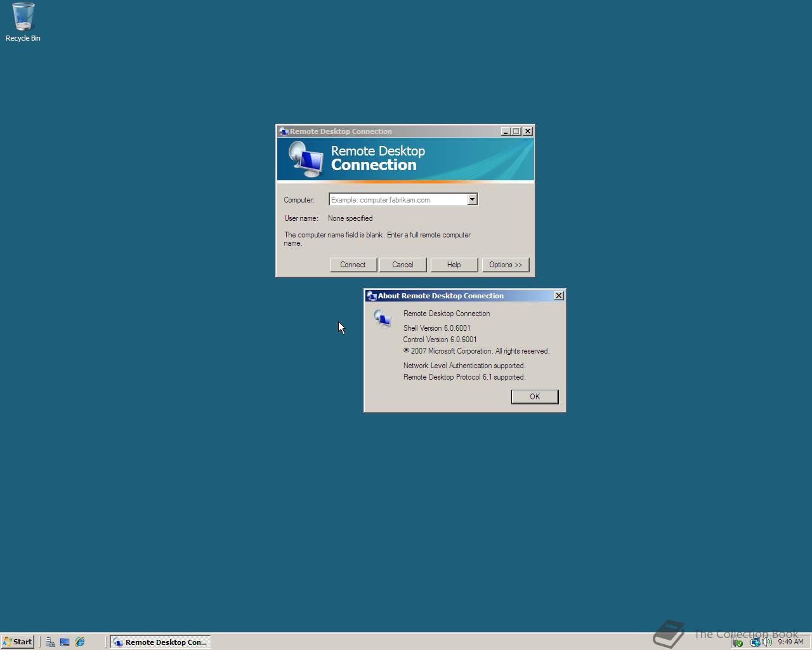The image size is (812, 650).
Task: Click the 'Computer:' label
Action: [299, 200]
